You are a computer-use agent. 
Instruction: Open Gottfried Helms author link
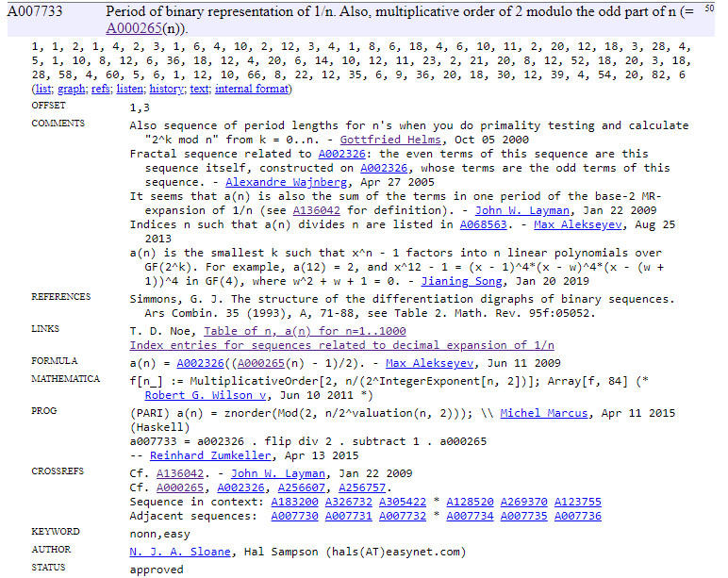pyautogui.click(x=390, y=140)
